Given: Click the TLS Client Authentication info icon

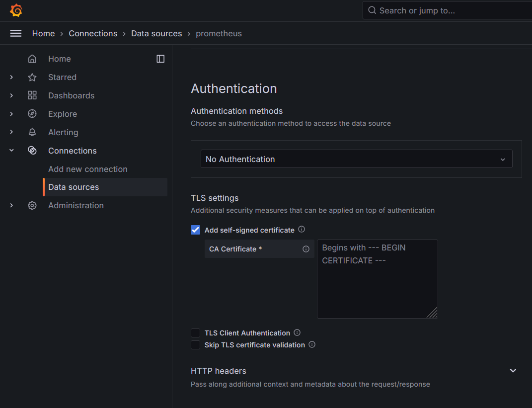Looking at the screenshot, I should (x=297, y=333).
